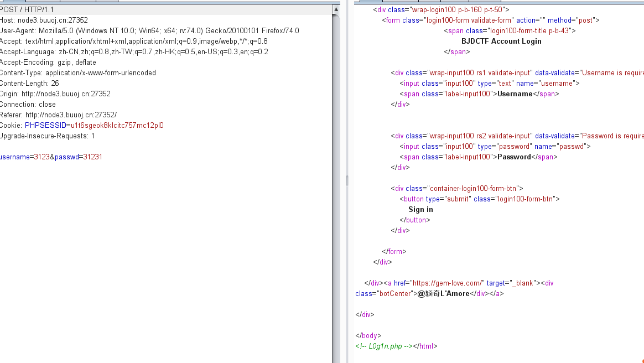The height and width of the screenshot is (363, 644).
Task: Click the PHPSESSID cookie value
Action: point(117,125)
